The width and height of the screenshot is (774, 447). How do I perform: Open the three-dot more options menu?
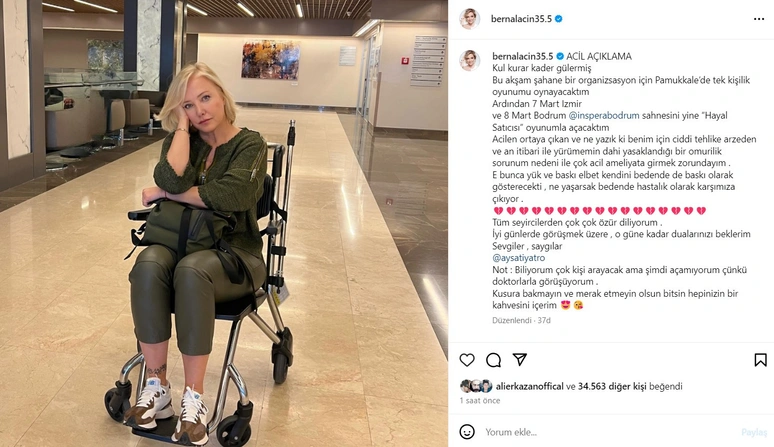(759, 19)
